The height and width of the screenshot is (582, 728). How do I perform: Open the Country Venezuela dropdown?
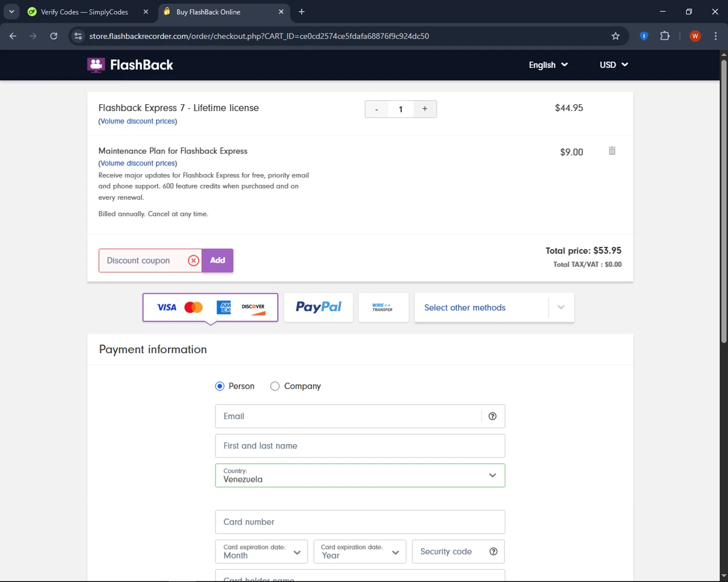coord(360,475)
